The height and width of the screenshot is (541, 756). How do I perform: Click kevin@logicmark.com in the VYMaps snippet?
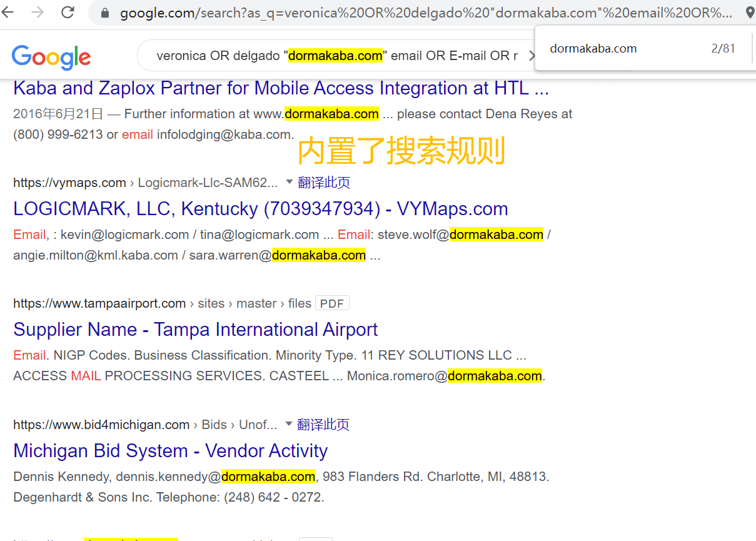click(125, 235)
